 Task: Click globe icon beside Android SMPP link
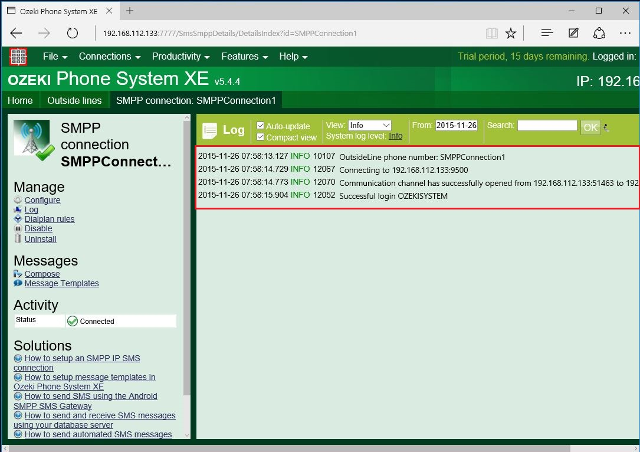click(x=18, y=396)
